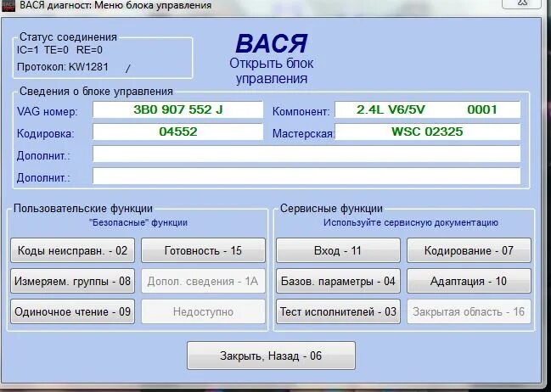Image resolution: width=551 pixels, height=392 pixels.
Task: Click the Компонент: label
Action: [301, 112]
